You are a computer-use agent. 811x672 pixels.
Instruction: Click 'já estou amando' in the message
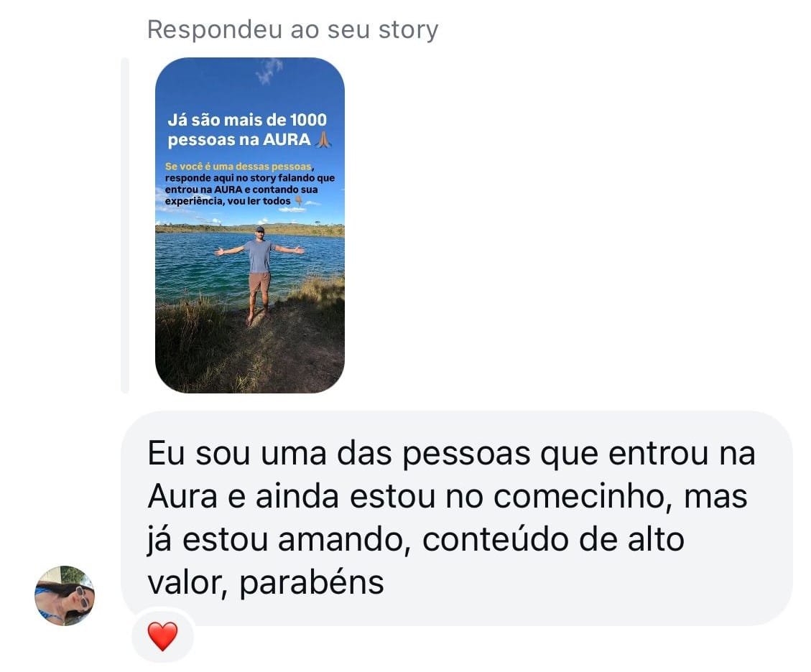point(279,541)
